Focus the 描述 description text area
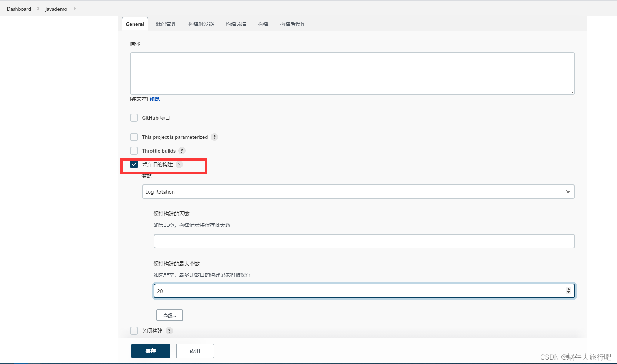 click(x=353, y=73)
